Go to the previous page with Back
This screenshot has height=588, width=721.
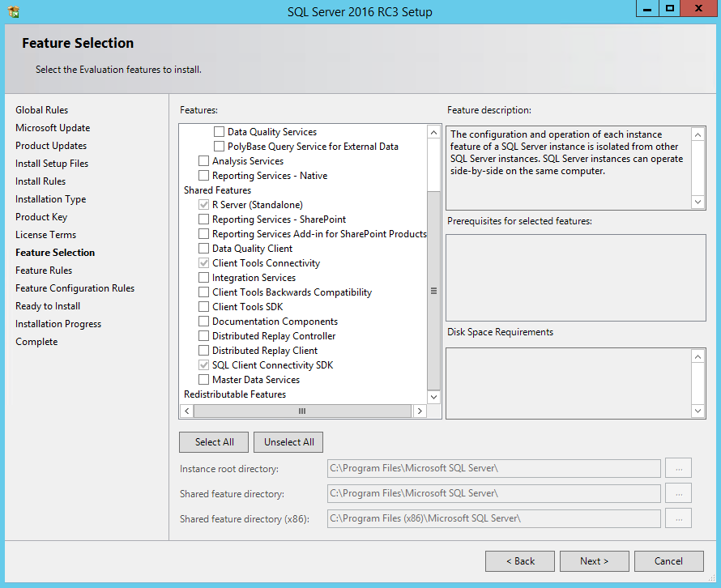coord(520,561)
